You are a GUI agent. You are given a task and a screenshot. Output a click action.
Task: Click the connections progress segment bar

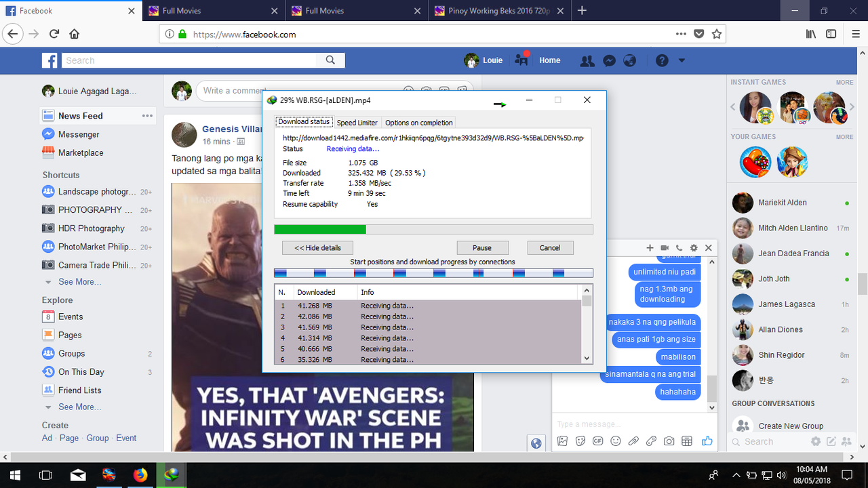(433, 272)
